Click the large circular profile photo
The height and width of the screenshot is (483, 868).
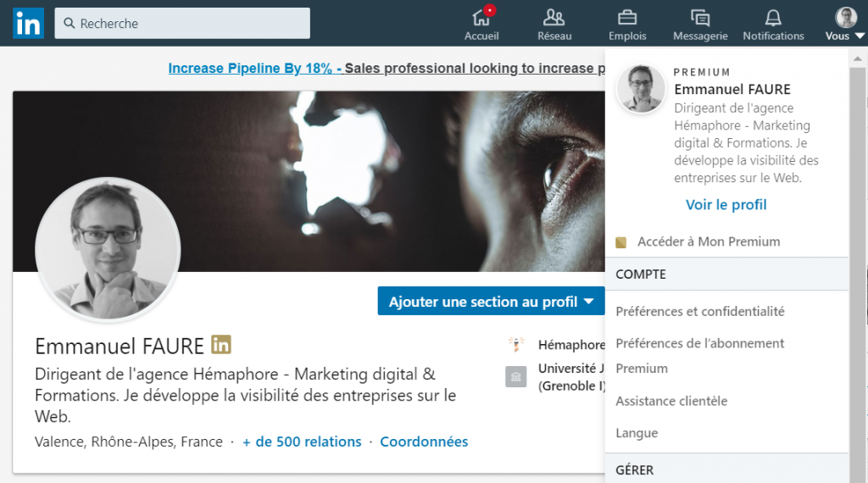tap(108, 250)
